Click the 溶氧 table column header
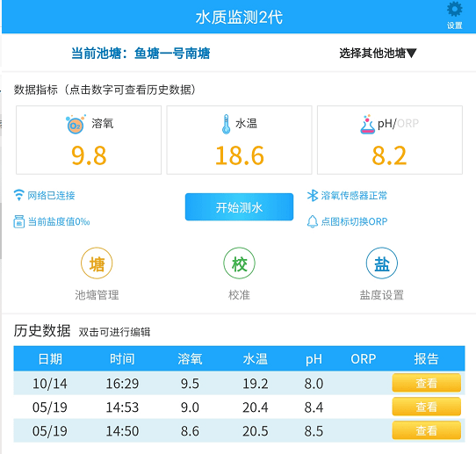Image resolution: width=476 pixels, height=454 pixels. pyautogui.click(x=190, y=359)
